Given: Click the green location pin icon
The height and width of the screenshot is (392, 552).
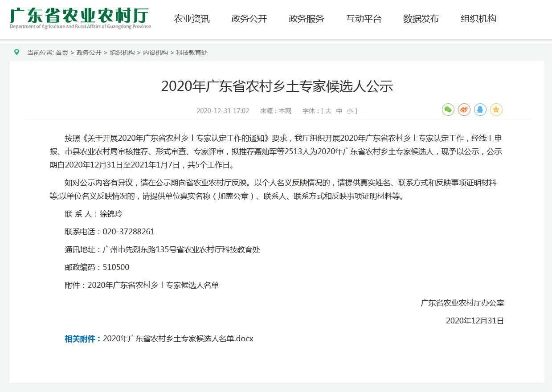Looking at the screenshot, I should [17, 52].
